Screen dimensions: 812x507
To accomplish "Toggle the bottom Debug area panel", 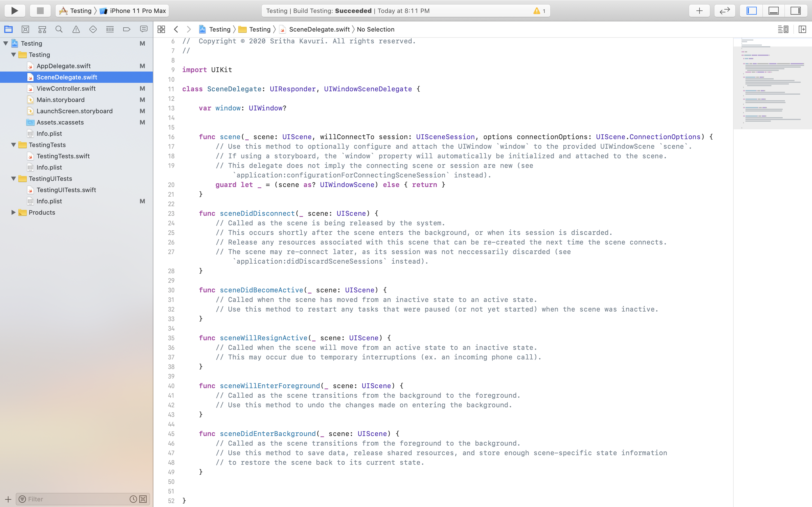I will (773, 11).
